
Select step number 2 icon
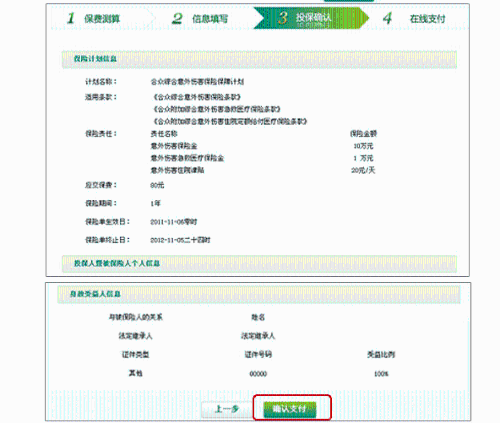(x=177, y=18)
